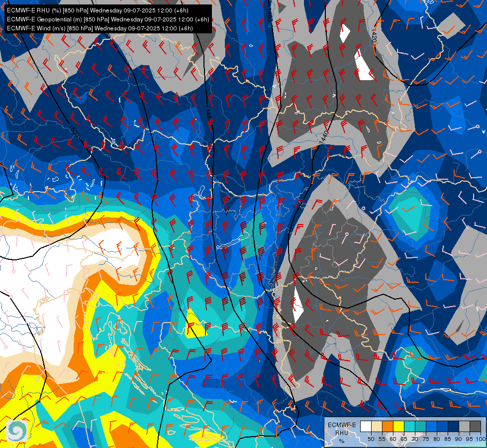487x448 pixels.
Task: Click the ECMWF-E Wind (m/s) header line
Action: (x=100, y=28)
